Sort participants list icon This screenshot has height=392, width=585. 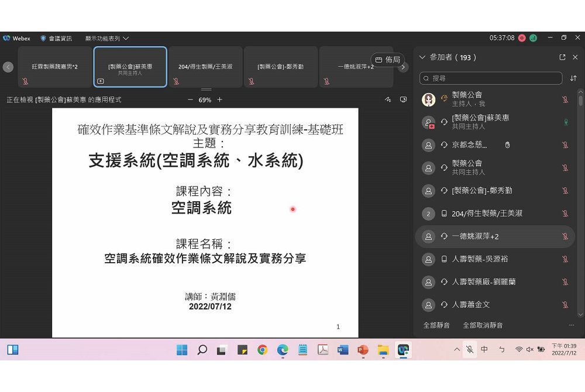click(573, 78)
